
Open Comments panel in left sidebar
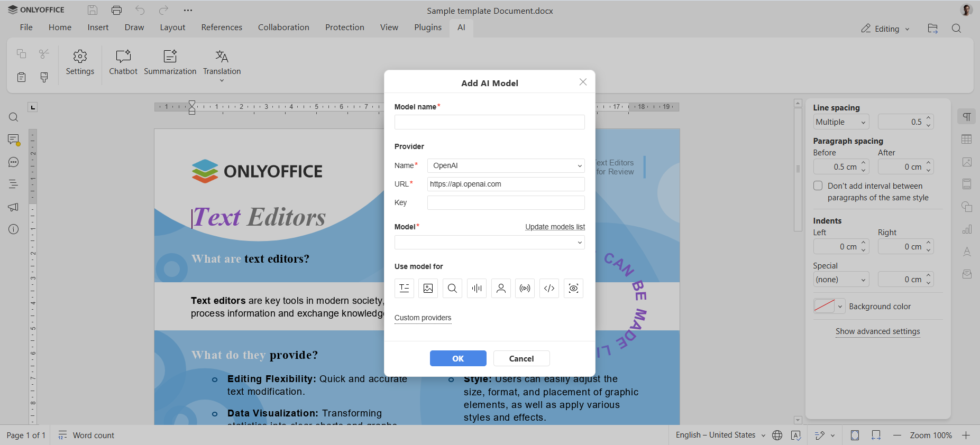point(14,140)
